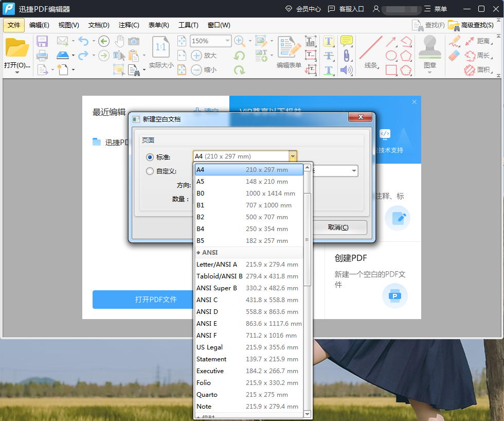504x421 pixels.
Task: Click the Zoom In plus (放大) button
Action: pos(203,56)
